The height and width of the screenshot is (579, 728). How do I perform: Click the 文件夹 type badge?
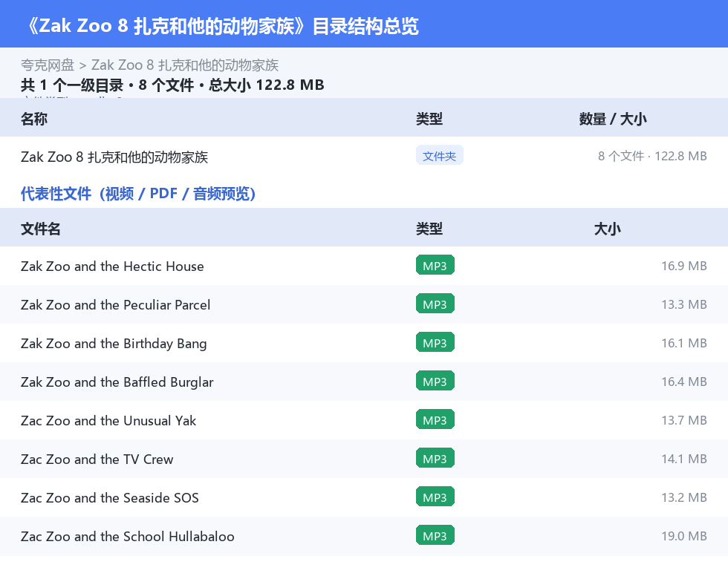[x=439, y=156]
